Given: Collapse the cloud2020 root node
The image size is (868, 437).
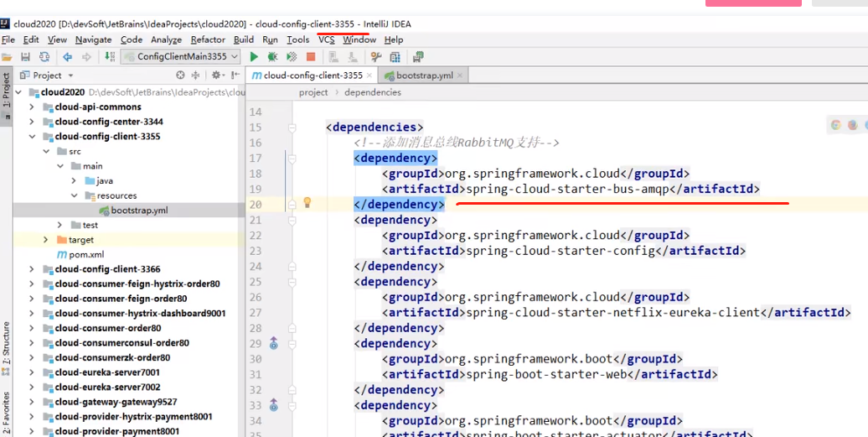Looking at the screenshot, I should click(x=18, y=92).
